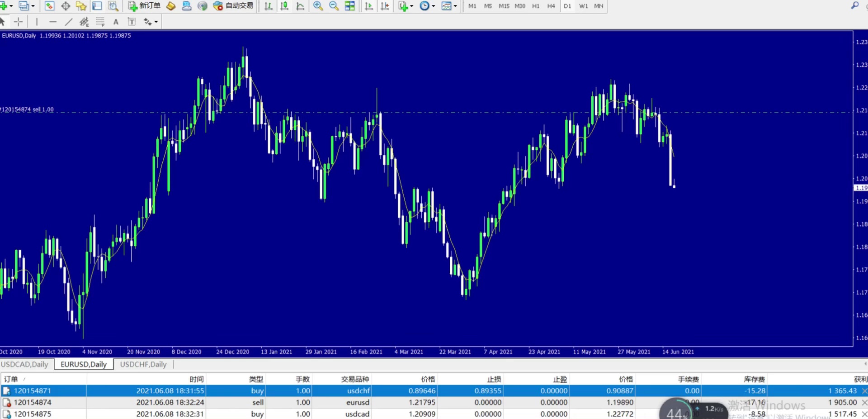Click the New Order (新订单) button
This screenshot has width=868, height=419.
tap(145, 6)
